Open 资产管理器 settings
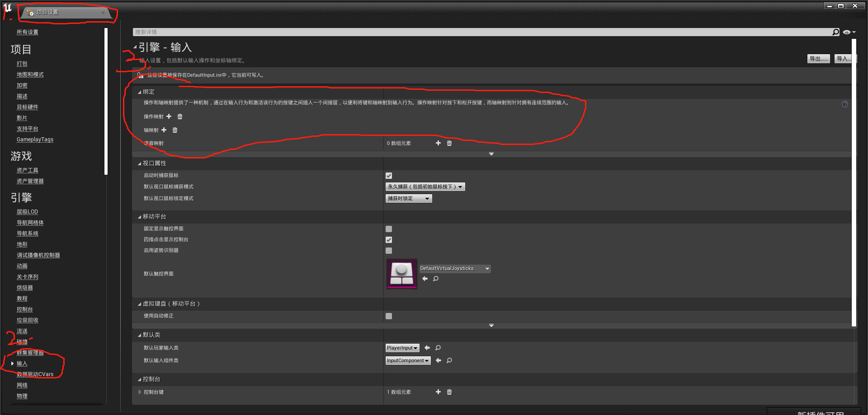868x415 pixels. 30,181
